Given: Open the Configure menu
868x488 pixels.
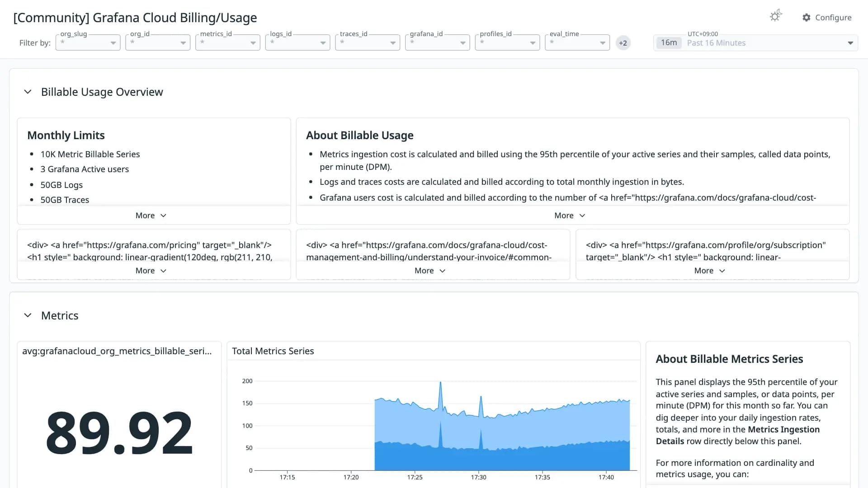Looking at the screenshot, I should point(827,18).
